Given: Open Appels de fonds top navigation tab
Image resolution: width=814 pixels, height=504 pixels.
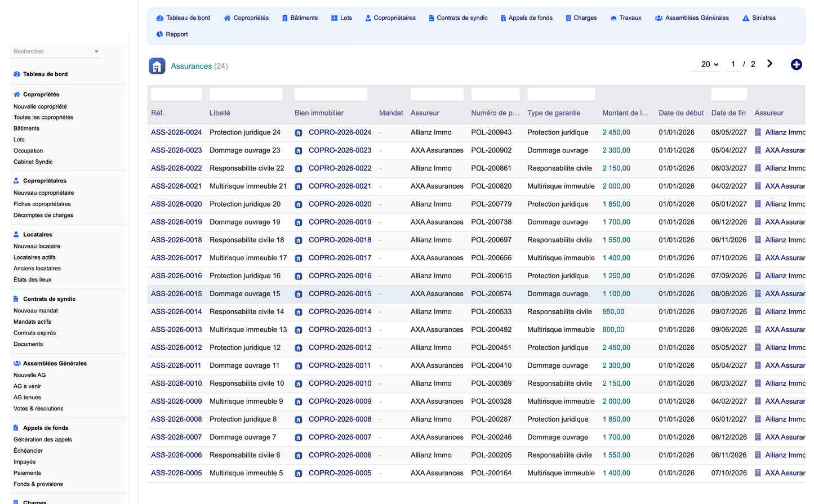Looking at the screenshot, I should (x=527, y=18).
